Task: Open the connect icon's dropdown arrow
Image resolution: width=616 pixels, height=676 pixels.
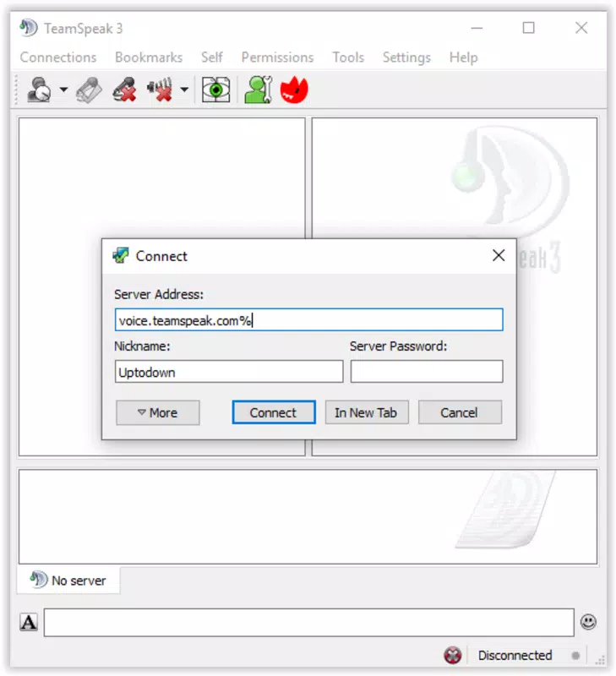Action: point(63,90)
